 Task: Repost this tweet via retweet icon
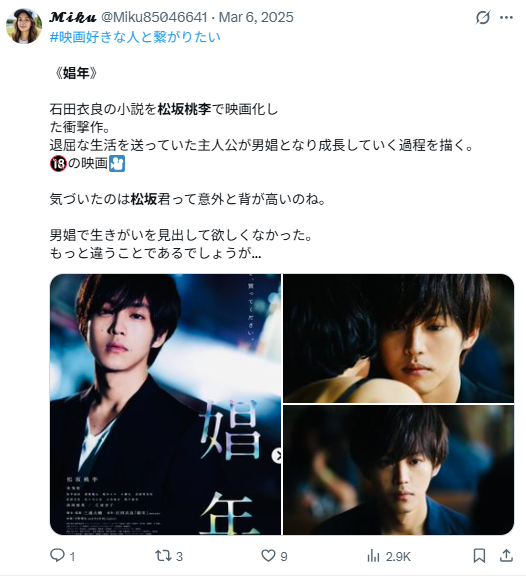pos(162,555)
